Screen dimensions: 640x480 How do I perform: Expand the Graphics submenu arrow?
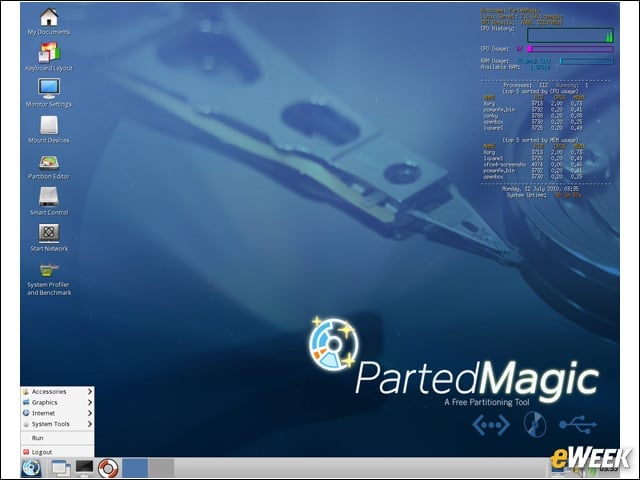(90, 402)
